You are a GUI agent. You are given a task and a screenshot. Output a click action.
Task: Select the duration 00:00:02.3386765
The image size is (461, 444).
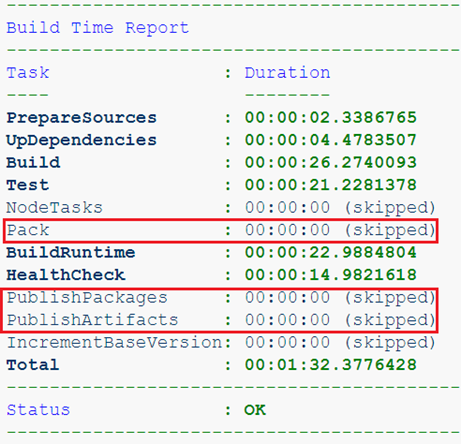coord(331,118)
